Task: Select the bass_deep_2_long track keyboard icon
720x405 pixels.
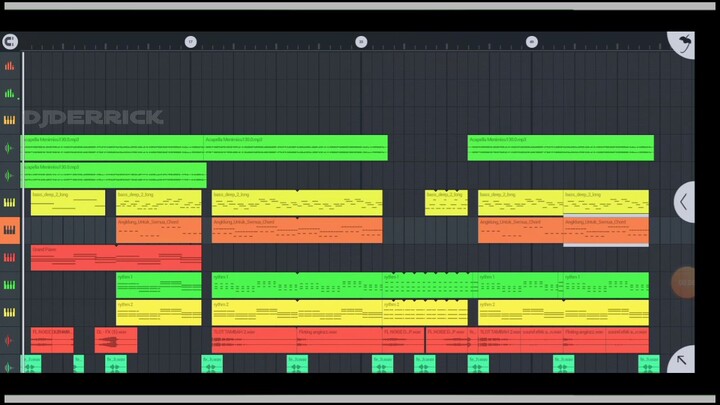Action: [x=10, y=202]
